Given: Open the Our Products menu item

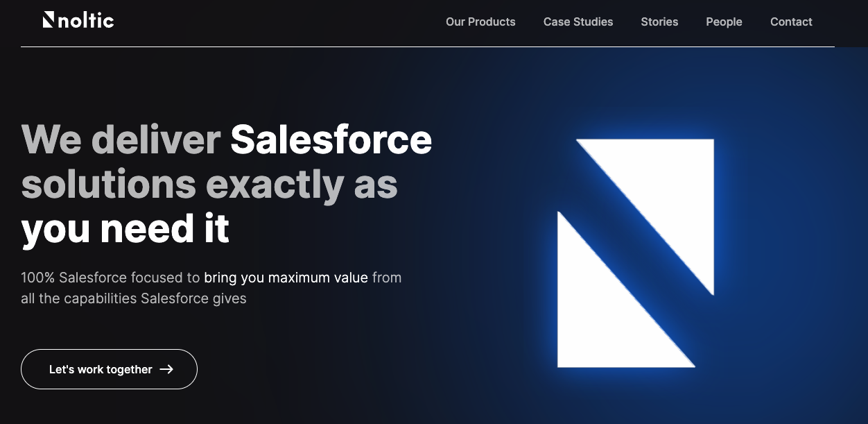Looking at the screenshot, I should [480, 22].
